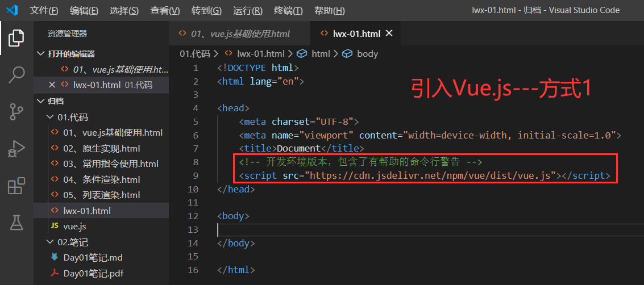Image resolution: width=644 pixels, height=285 pixels.
Task: Collapse the 打开的编辑器 section
Action: click(x=40, y=54)
